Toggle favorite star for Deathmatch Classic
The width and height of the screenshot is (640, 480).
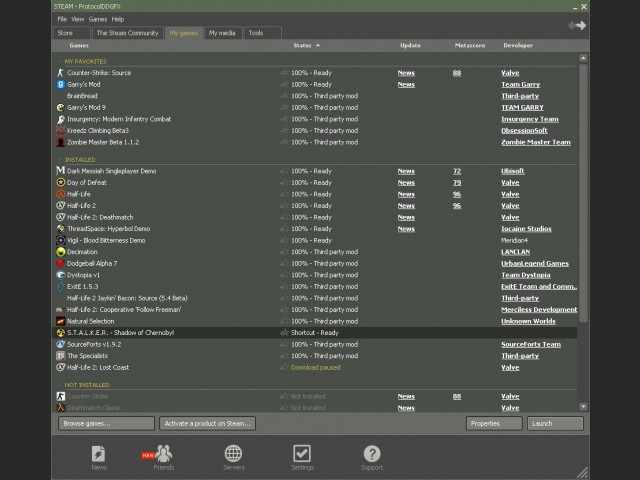tap(284, 408)
